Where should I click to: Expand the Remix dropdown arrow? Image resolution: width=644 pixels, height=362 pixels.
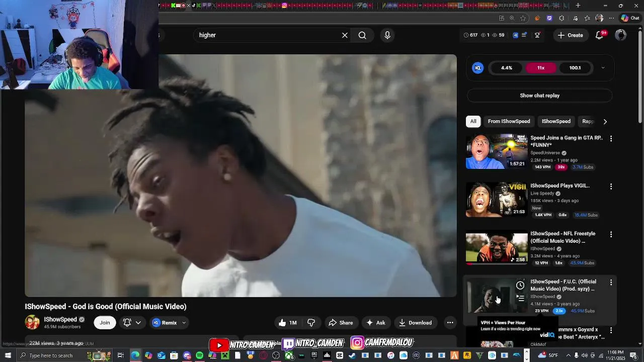(184, 323)
